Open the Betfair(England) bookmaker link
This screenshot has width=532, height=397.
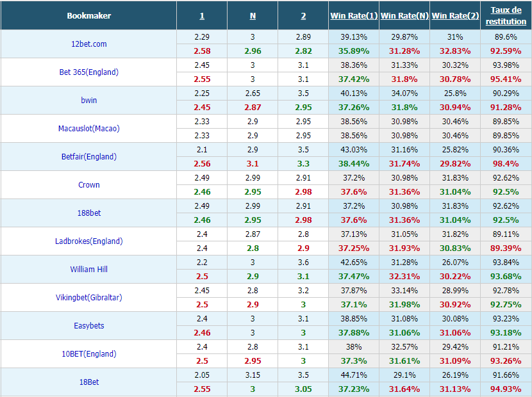pos(89,157)
